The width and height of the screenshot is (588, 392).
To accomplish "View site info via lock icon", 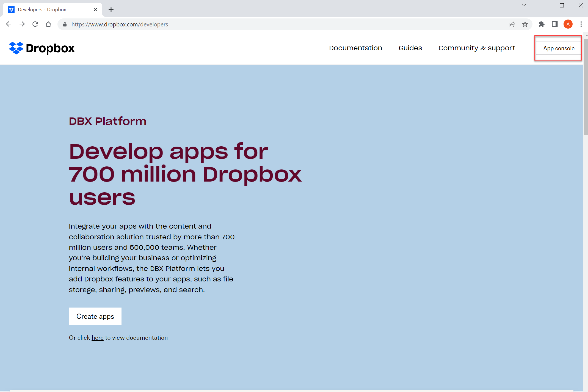I will [65, 24].
